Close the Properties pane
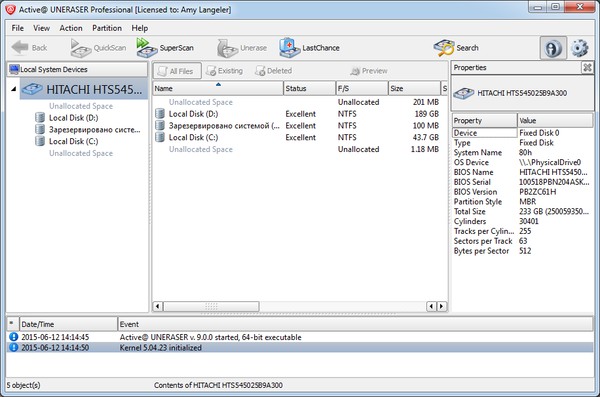 (587, 68)
